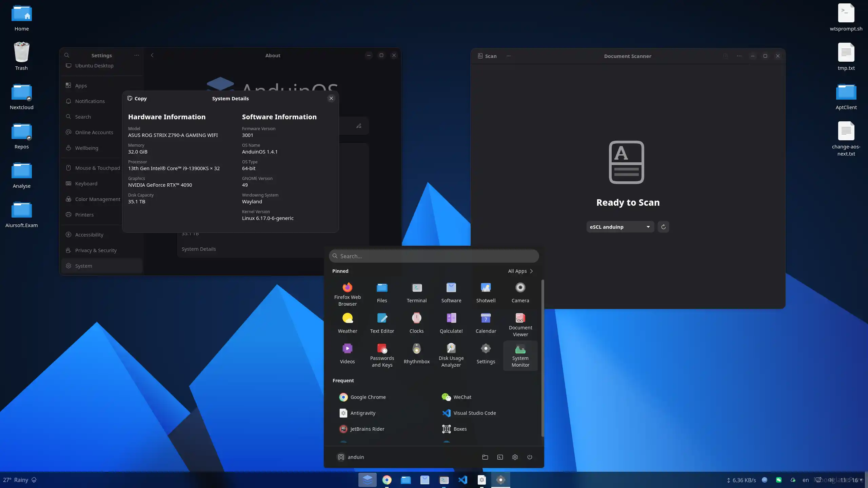Launch Disk Usage Analyzer

pyautogui.click(x=451, y=352)
